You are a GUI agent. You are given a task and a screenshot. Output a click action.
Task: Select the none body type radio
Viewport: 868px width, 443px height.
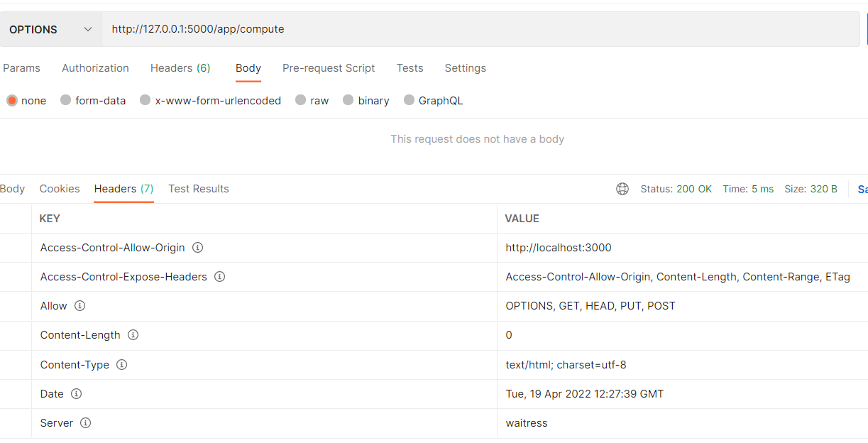point(12,101)
